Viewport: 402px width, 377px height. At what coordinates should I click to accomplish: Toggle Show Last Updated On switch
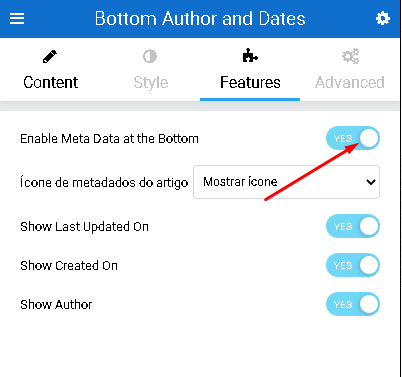click(x=353, y=226)
